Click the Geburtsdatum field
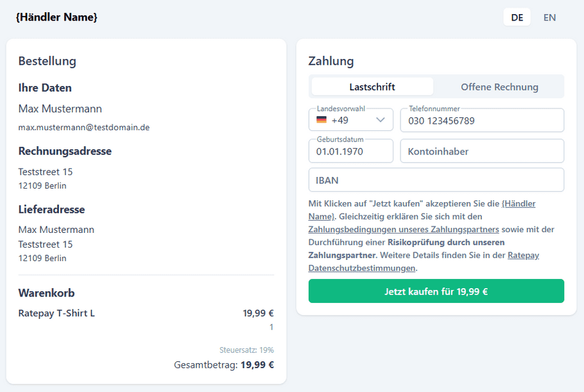The height and width of the screenshot is (392, 584). [351, 151]
